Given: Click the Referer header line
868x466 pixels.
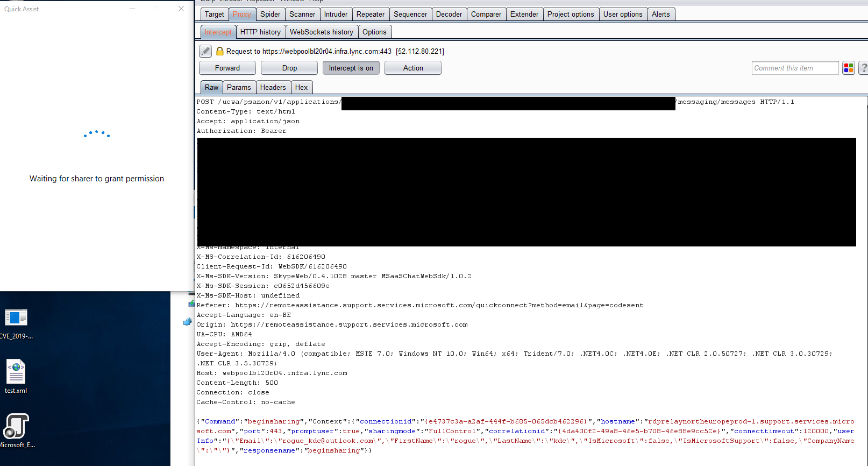Looking at the screenshot, I should (x=419, y=305).
